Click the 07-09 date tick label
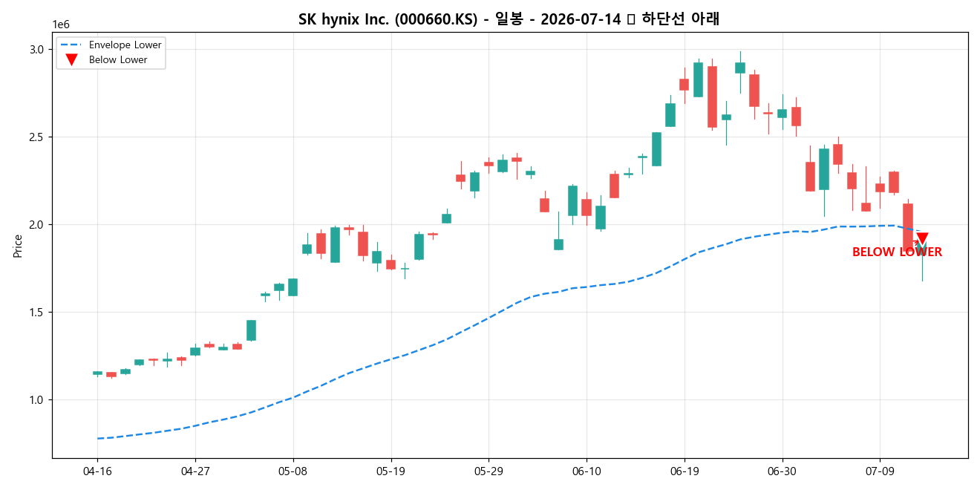This screenshot has height=490, width=980. pyautogui.click(x=880, y=471)
